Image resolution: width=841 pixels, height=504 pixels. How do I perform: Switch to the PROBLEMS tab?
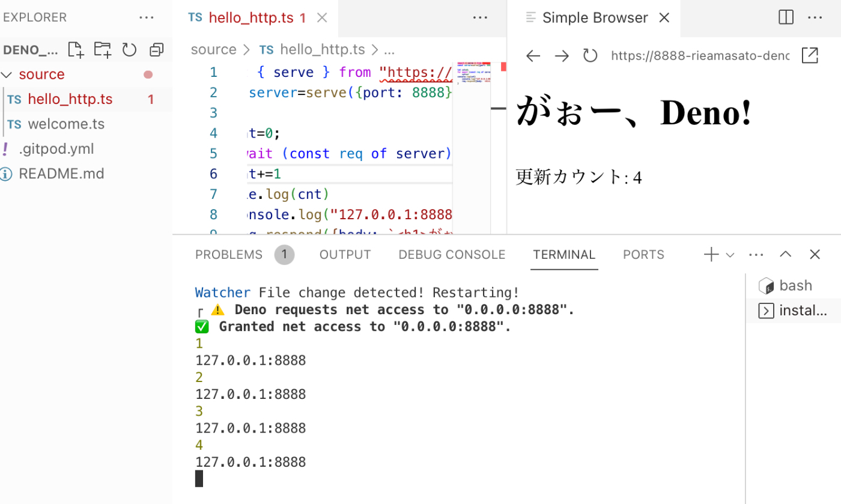click(x=229, y=255)
